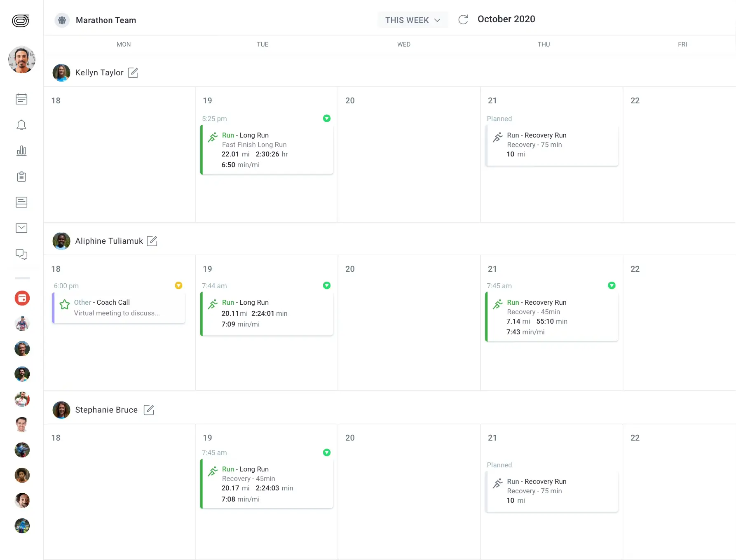Screen dimensions: 736x560
Task: Open the notes list icon in sidebar
Action: pos(21,202)
